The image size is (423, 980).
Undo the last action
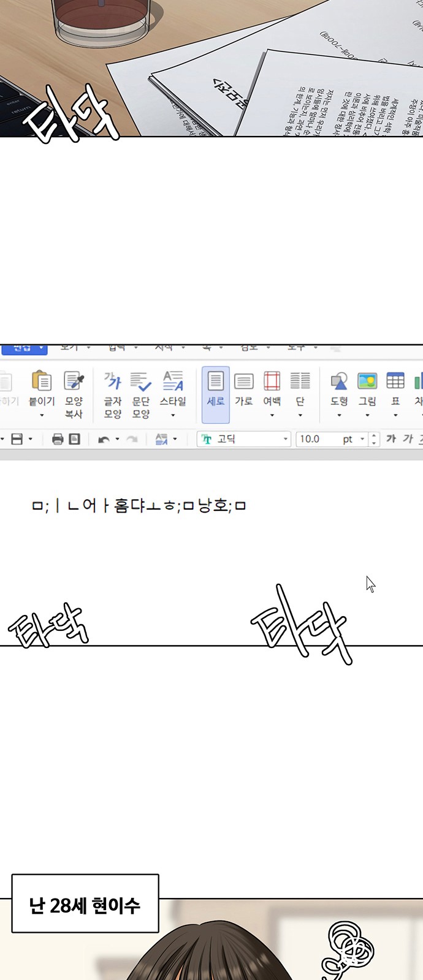pos(104,439)
